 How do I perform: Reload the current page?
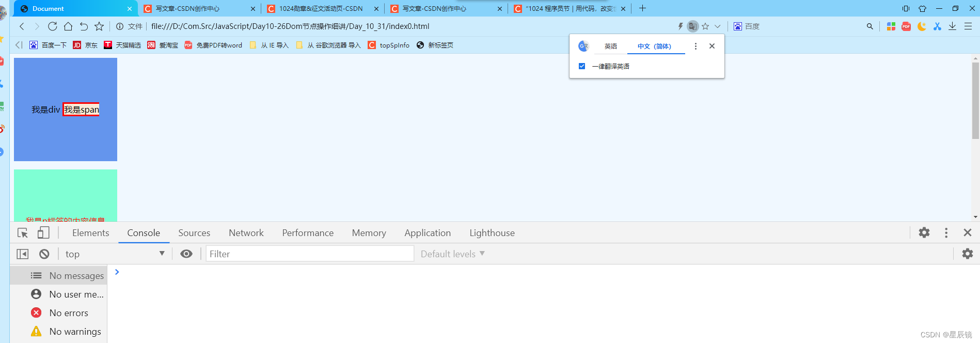[52, 26]
